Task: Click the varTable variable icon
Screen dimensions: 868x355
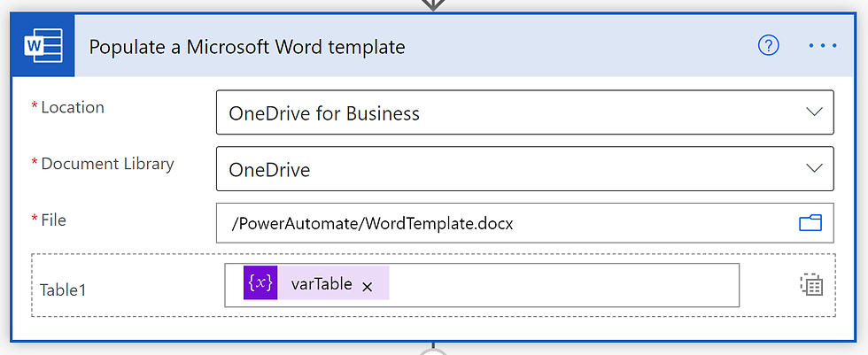Action: tap(260, 282)
